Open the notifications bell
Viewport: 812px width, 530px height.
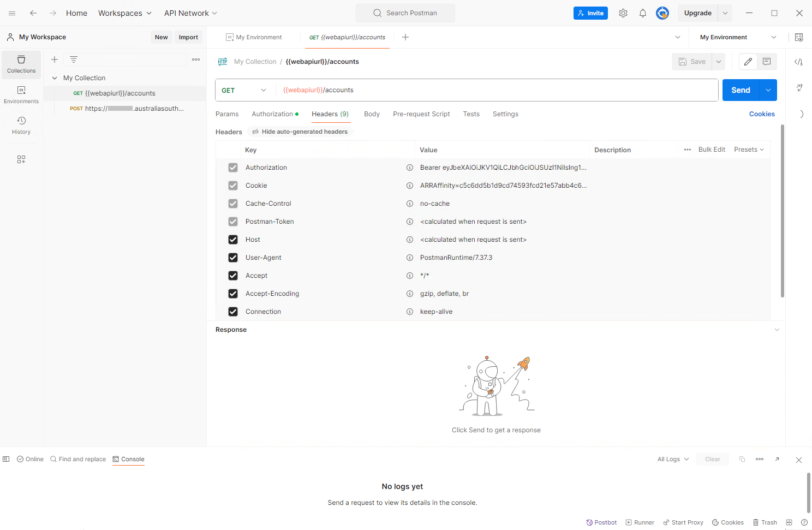(643, 13)
